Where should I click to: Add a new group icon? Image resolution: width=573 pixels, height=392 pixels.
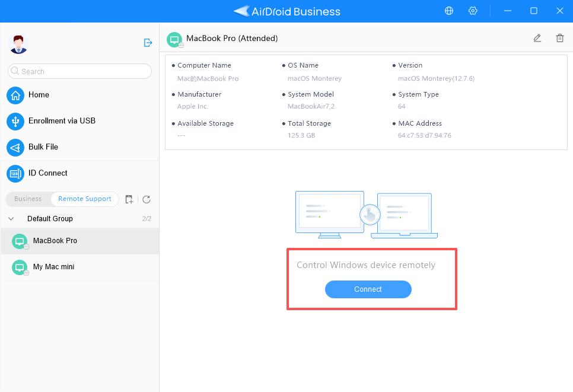coord(129,199)
